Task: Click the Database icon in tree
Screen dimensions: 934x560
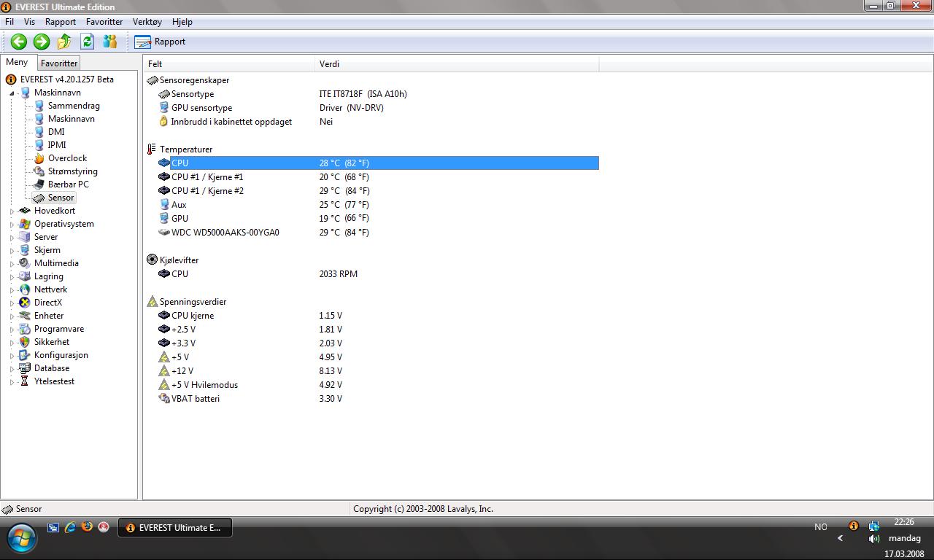Action: pos(25,368)
